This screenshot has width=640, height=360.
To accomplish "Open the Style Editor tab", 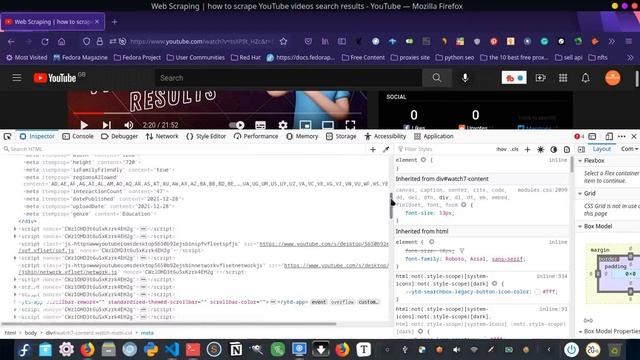I will coord(206,136).
